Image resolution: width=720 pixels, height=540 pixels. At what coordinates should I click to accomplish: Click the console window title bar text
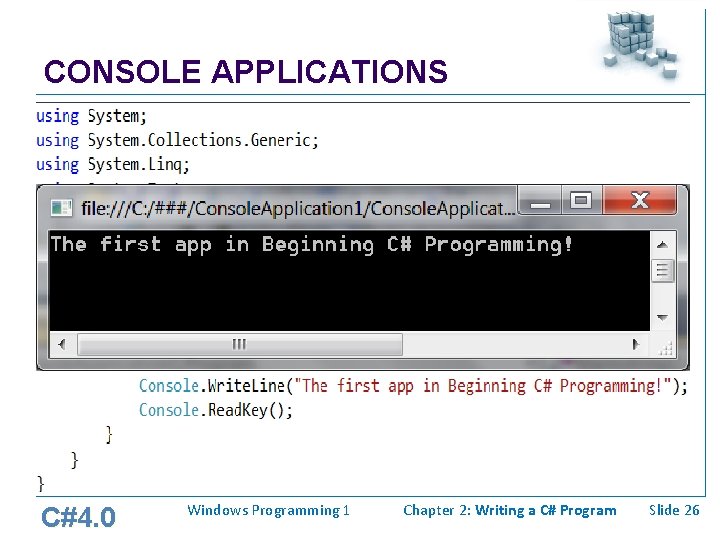pos(298,209)
